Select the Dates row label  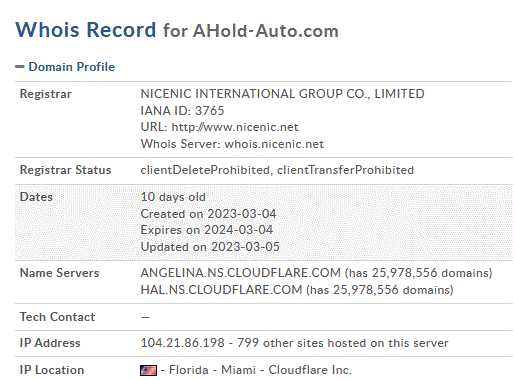36,197
